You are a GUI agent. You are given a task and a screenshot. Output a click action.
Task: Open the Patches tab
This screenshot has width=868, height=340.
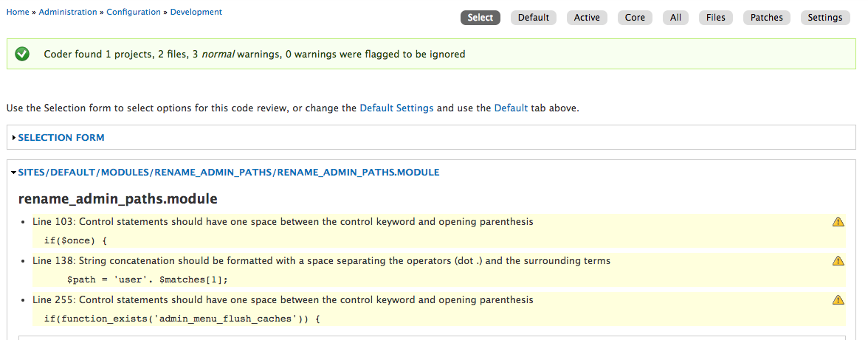pos(767,18)
